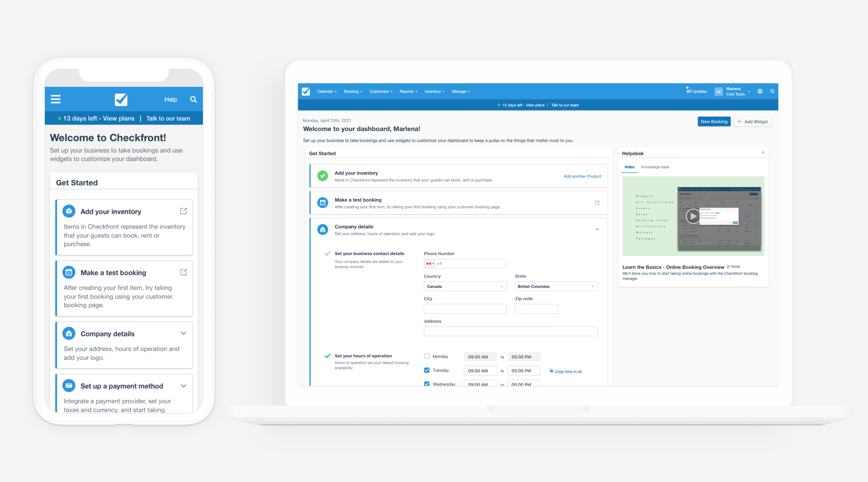Click the Copy time to all icon
The width and height of the screenshot is (868, 482).
click(x=551, y=371)
